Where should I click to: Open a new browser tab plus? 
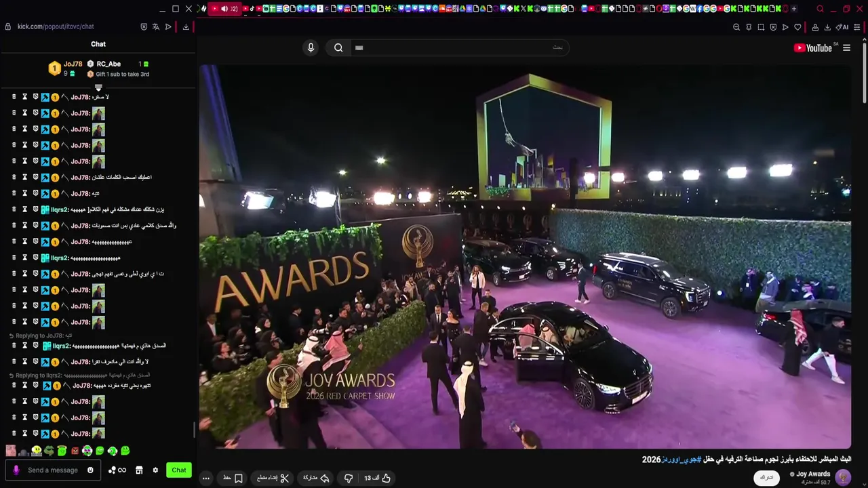click(794, 9)
